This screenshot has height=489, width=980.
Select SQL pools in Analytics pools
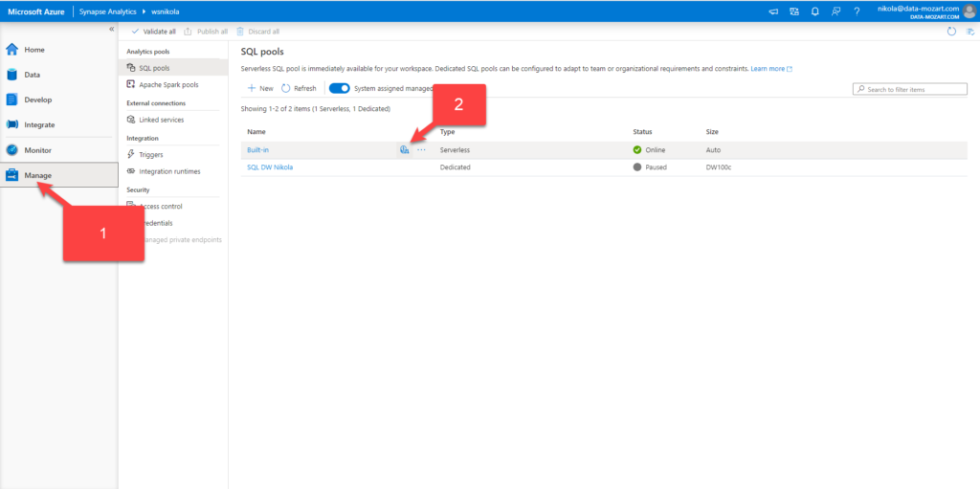point(172,68)
